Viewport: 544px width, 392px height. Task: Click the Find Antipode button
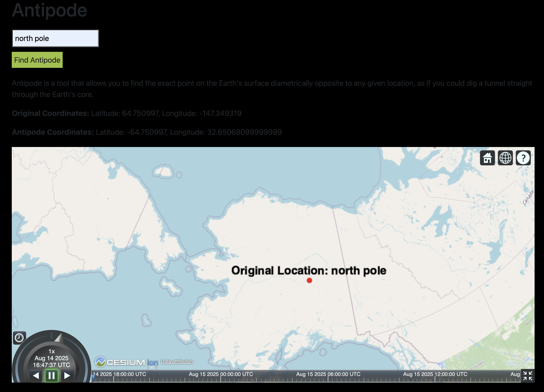[x=37, y=60]
